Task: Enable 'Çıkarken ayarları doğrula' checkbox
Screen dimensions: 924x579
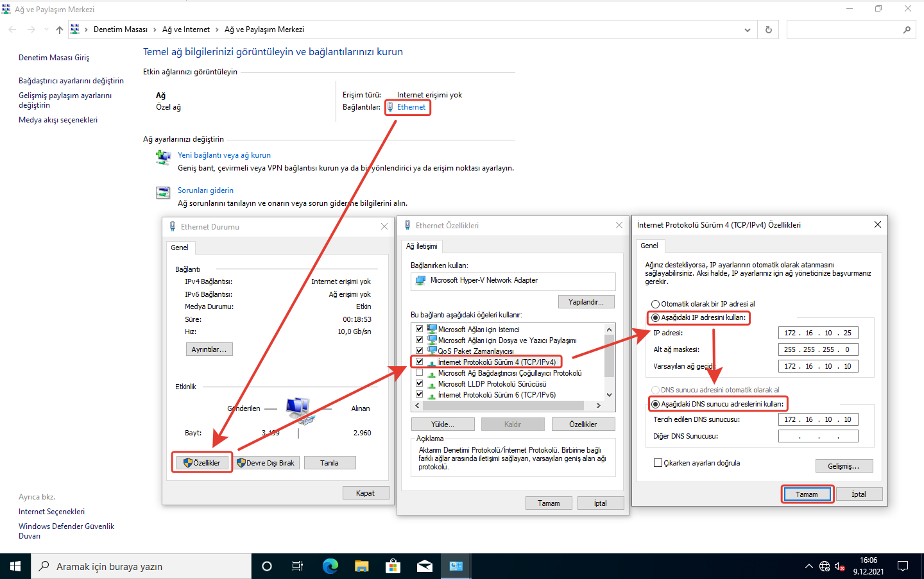Action: 658,463
